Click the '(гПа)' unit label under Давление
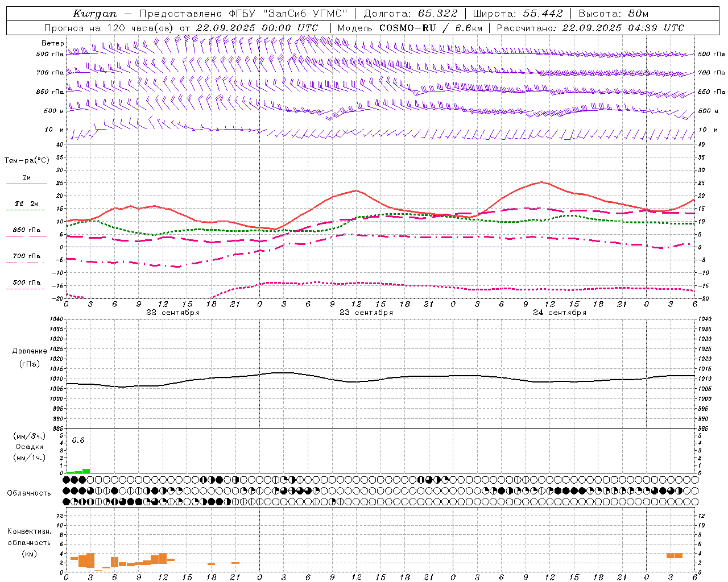Viewport: 728px width, 582px height. tap(30, 364)
